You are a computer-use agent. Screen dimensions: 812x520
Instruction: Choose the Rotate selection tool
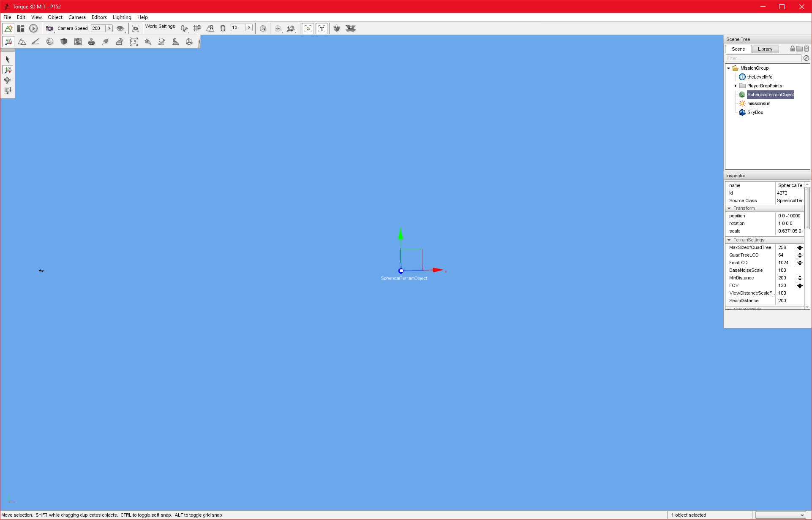pyautogui.click(x=8, y=80)
